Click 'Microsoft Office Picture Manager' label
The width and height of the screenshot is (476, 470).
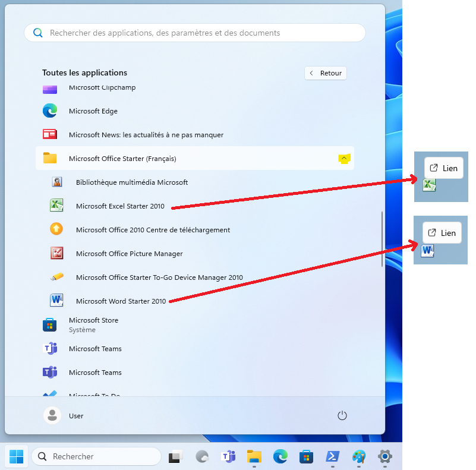130,254
